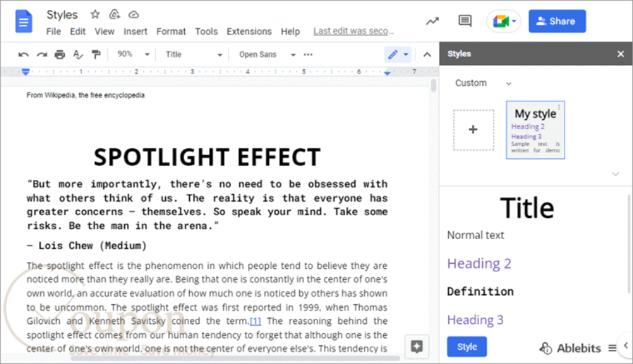This screenshot has width=633, height=364.
Task: Close the Styles sidebar panel
Action: click(x=621, y=54)
